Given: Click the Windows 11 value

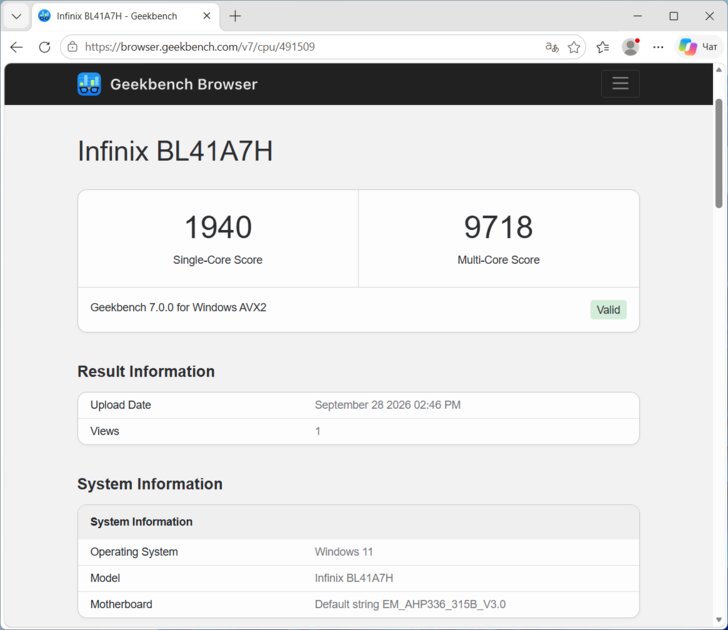Looking at the screenshot, I should (x=344, y=552).
